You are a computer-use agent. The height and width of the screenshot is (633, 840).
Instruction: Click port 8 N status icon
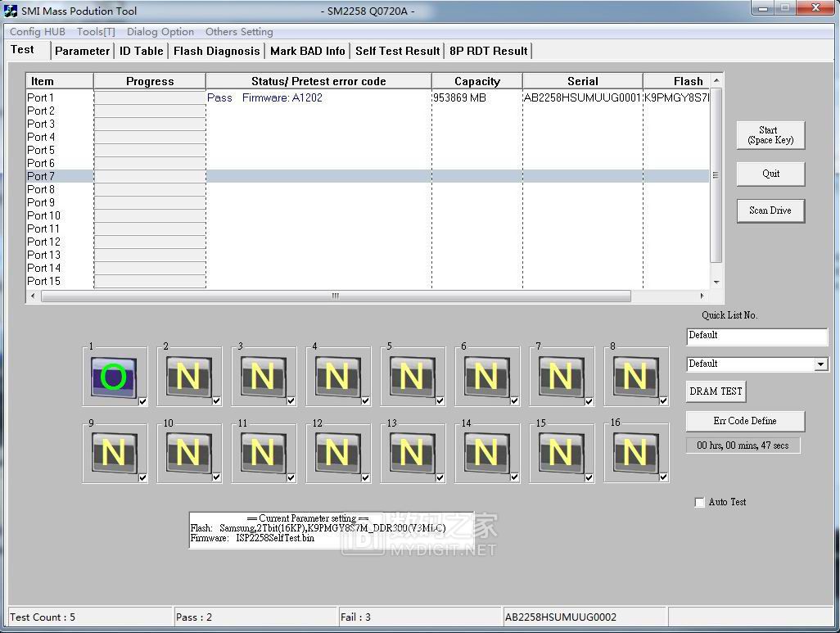pyautogui.click(x=635, y=377)
